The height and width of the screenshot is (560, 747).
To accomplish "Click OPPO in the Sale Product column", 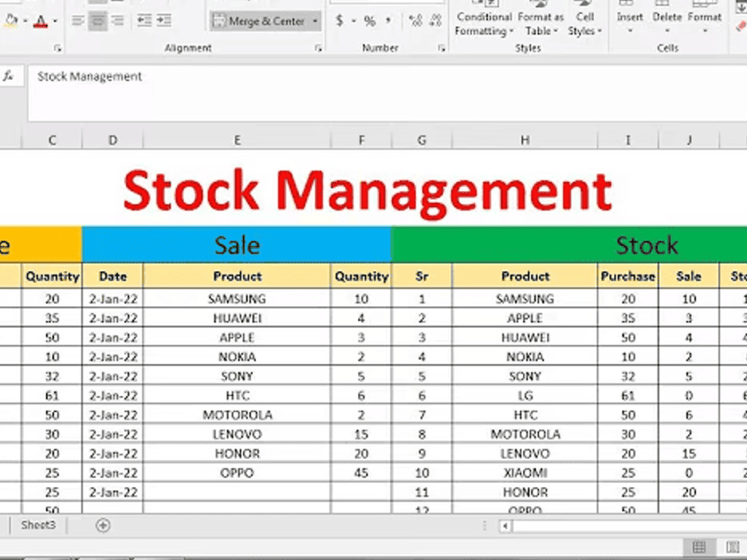I will point(237,473).
